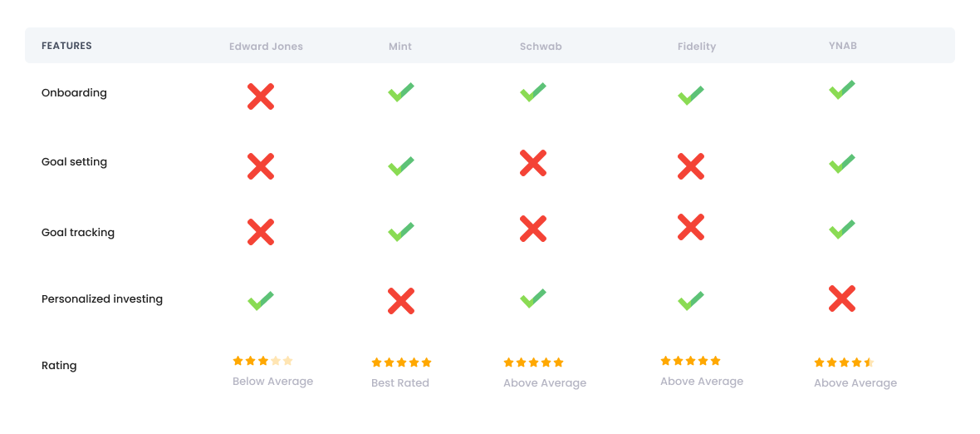The height and width of the screenshot is (434, 980).
Task: Click the Best Rated label under Mint
Action: 400,383
